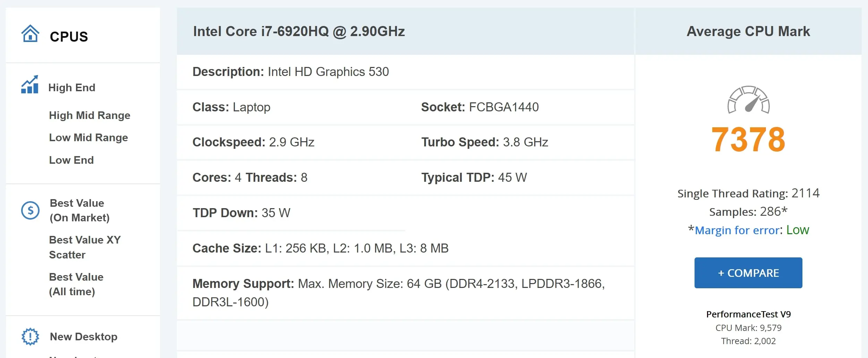Open the Low Mid Range category
Screen dimensions: 868x358
pyautogui.click(x=88, y=137)
